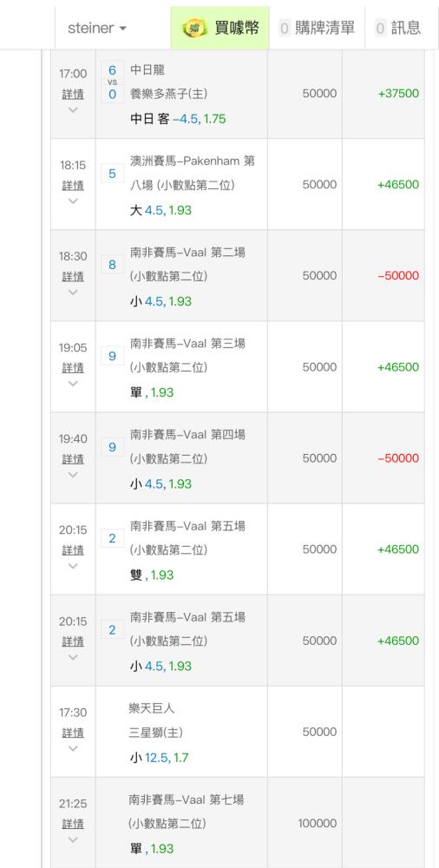Open 詳情 for 19:40 Vaal 第四場
Screen dimensions: 439x868
[73, 459]
